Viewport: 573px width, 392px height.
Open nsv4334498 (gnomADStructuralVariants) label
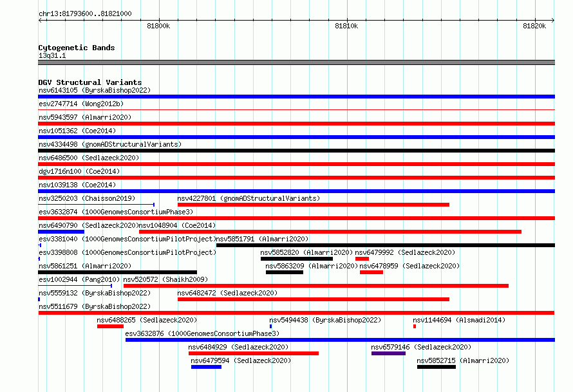click(110, 144)
